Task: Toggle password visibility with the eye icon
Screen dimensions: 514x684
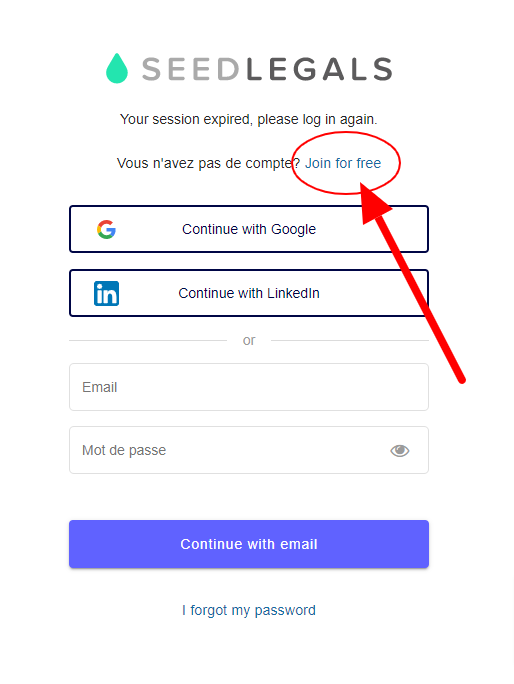Action: click(x=399, y=451)
